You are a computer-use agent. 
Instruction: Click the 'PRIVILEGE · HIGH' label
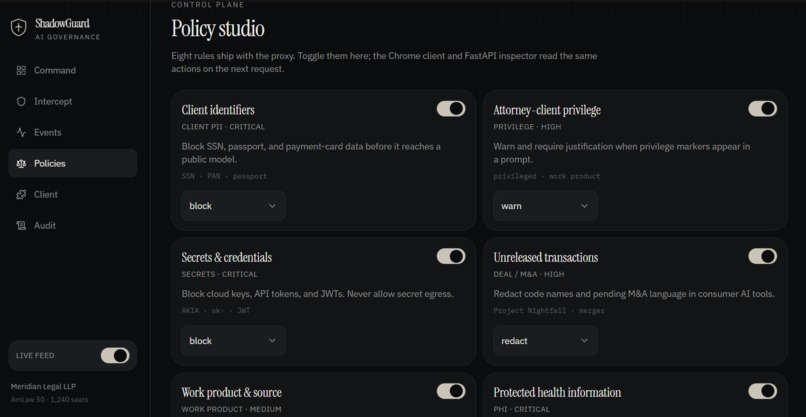(527, 127)
